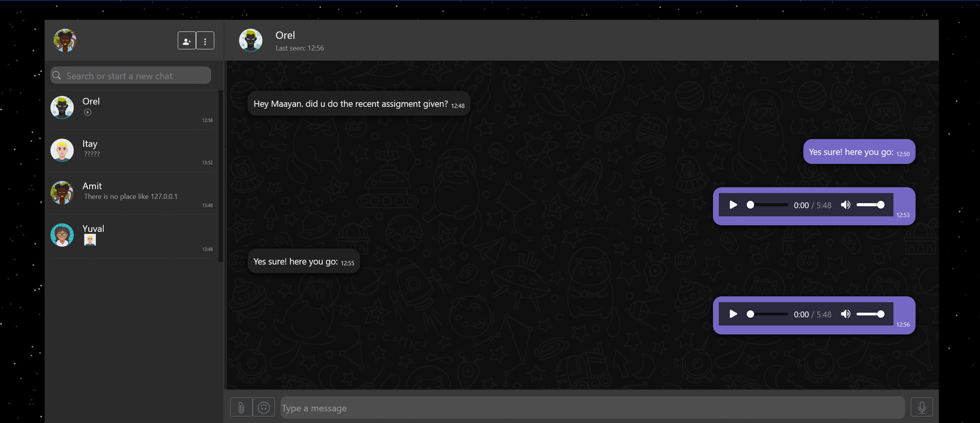The image size is (980, 423).
Task: Open the emoji picker icon
Action: click(264, 407)
